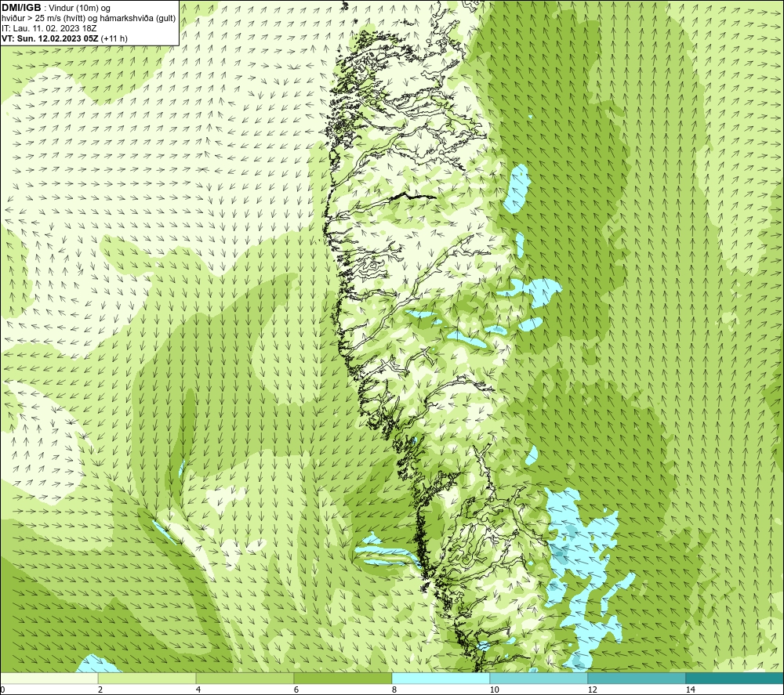Click 'IT: Lau. 11. 02. 2023 18Z' line
The image size is (784, 695).
coord(49,28)
